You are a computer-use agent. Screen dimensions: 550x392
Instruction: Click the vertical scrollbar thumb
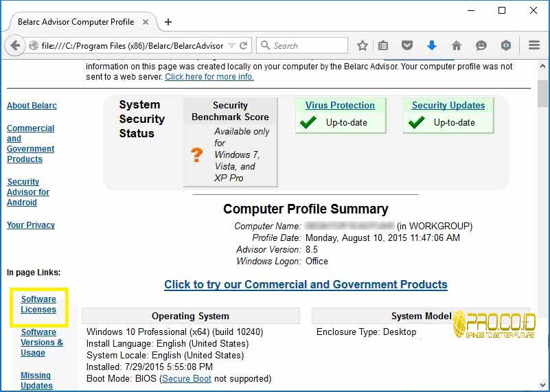click(542, 93)
